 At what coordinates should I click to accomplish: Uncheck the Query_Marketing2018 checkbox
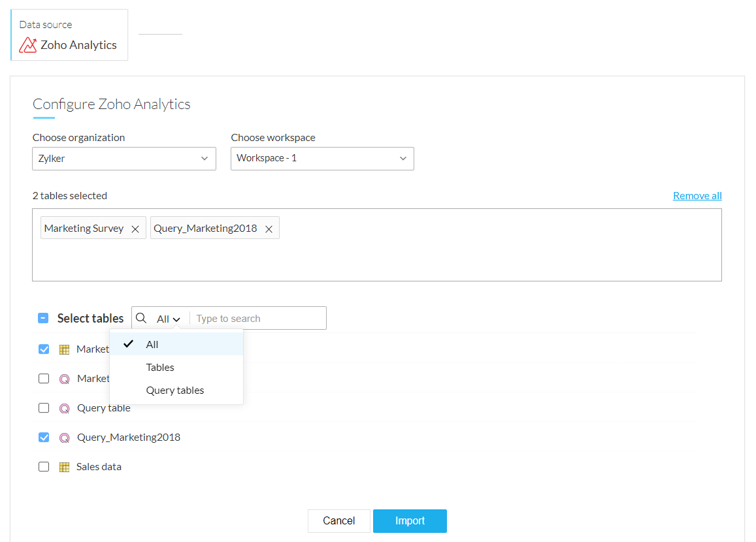click(x=44, y=438)
